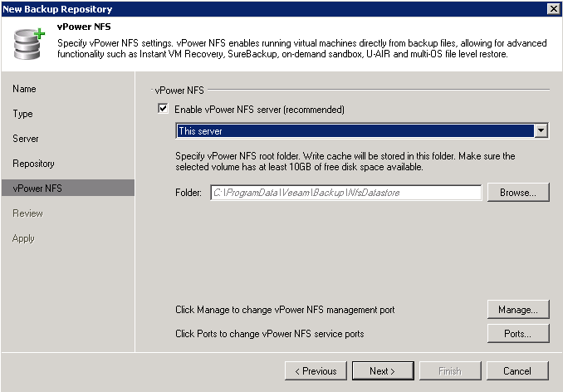The image size is (563, 392).
Task: Jump to the Review wizard step
Action: click(x=27, y=213)
